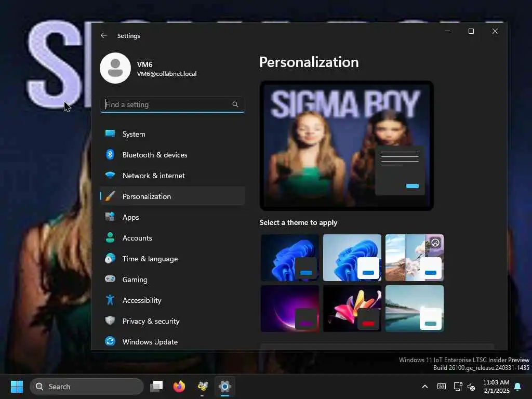Screen dimensions: 532x399
Task: Open Time & language settings
Action: coord(172,259)
